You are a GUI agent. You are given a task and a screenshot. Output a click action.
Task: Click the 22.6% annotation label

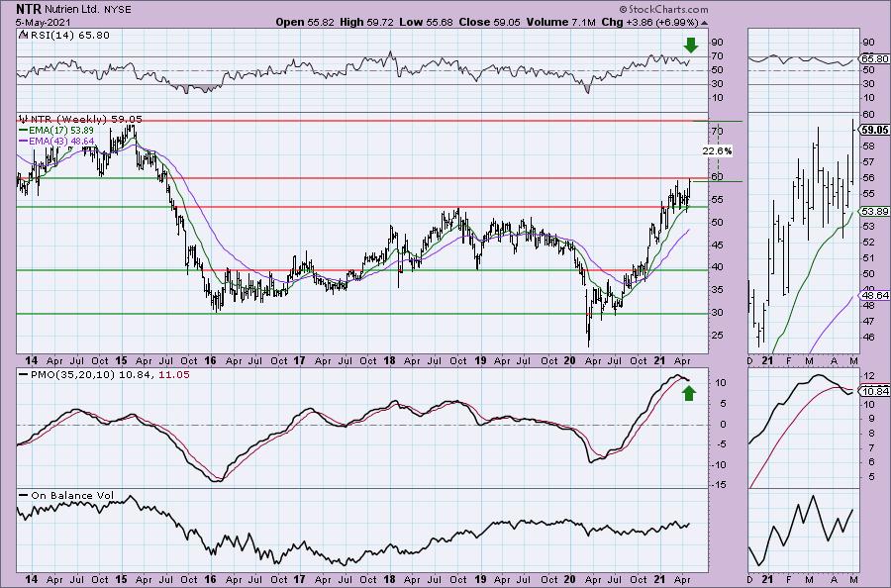coord(717,151)
